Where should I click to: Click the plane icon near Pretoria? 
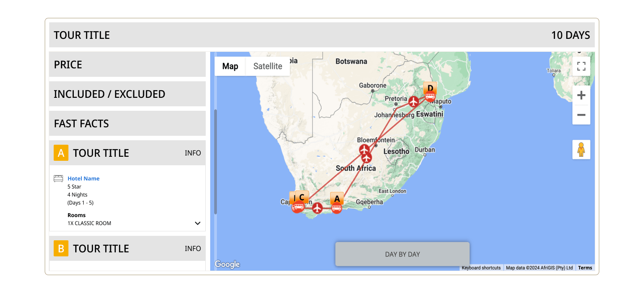click(x=414, y=102)
